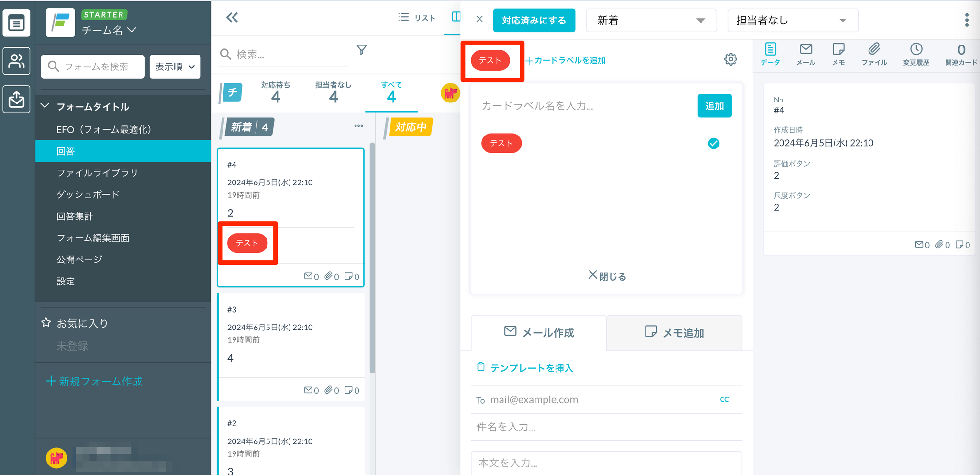Collapse the sidebar with double chevron
Image resolution: width=980 pixels, height=475 pixels.
coord(232,18)
